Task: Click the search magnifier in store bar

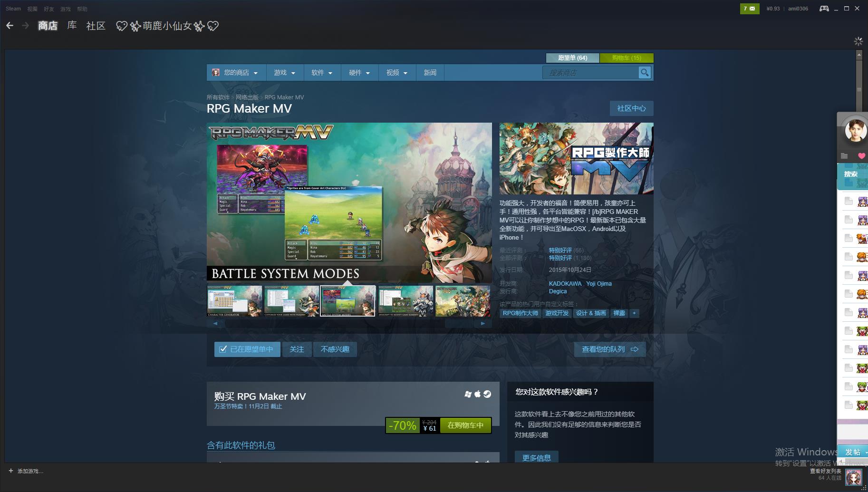Action: pyautogui.click(x=645, y=72)
